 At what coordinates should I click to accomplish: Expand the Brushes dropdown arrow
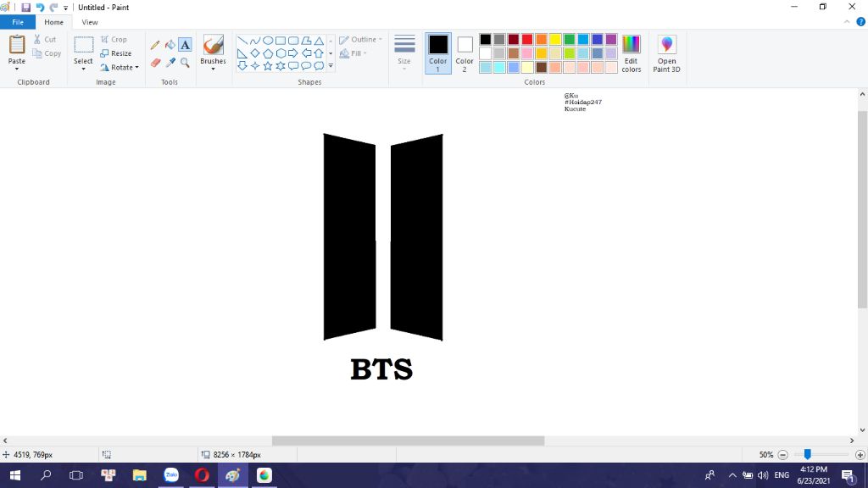213,69
